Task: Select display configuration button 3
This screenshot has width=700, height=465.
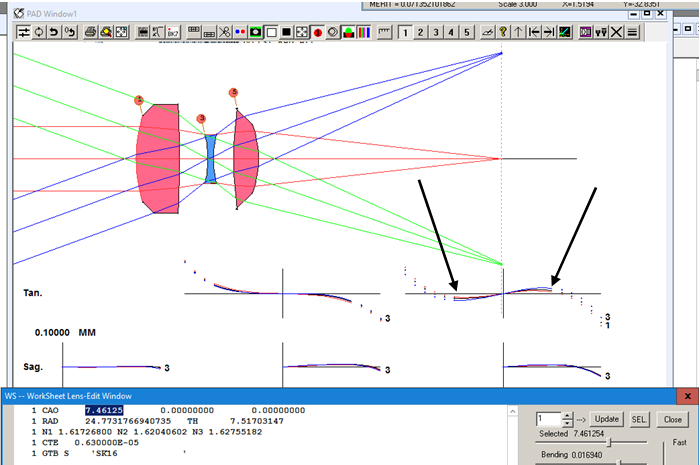Action: 436,32
